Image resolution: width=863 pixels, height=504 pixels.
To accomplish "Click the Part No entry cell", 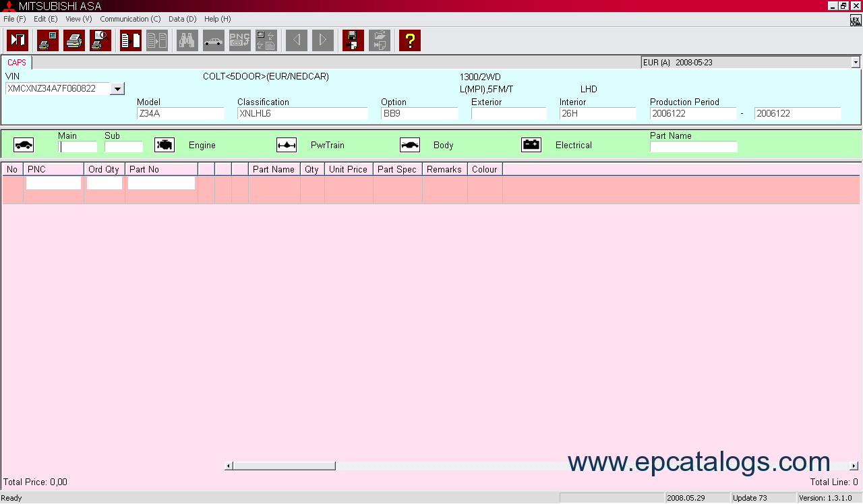I will (161, 183).
